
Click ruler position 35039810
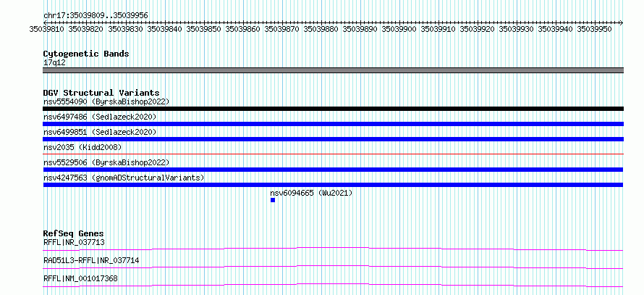47,29
